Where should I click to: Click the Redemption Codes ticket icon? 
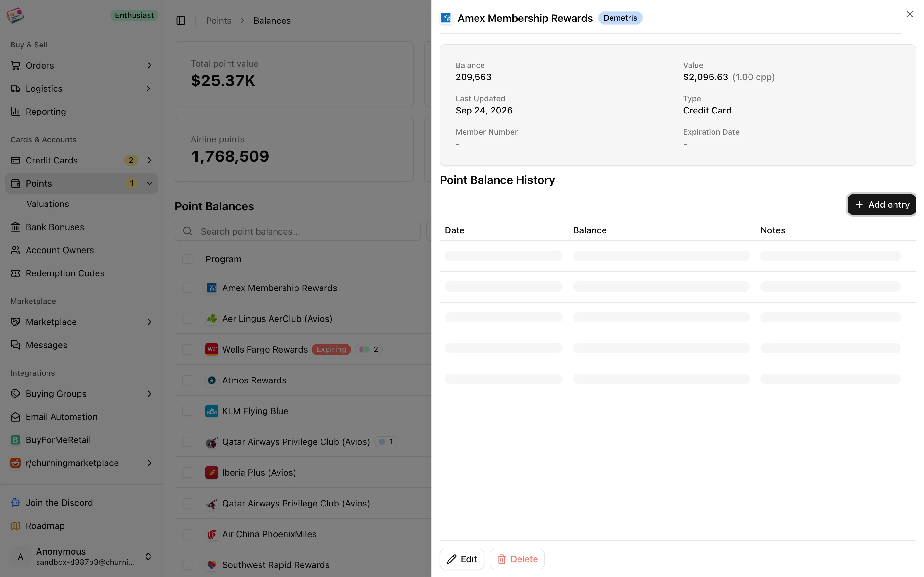(x=15, y=273)
